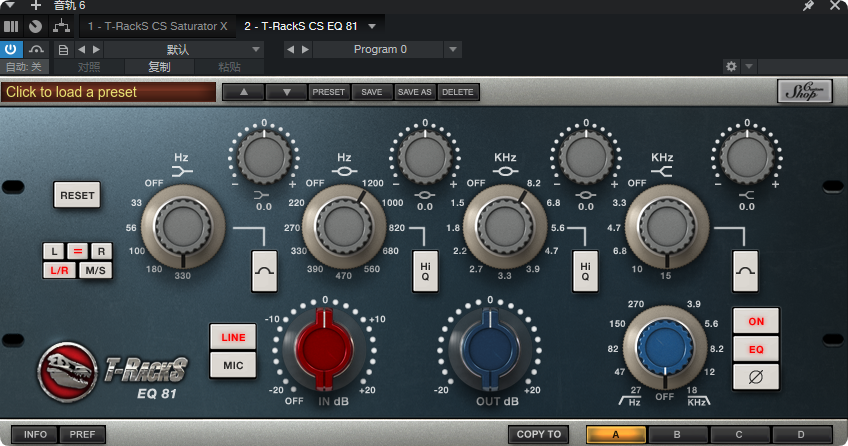This screenshot has height=446, width=848.
Task: Select LINE input mode
Action: coord(233,337)
